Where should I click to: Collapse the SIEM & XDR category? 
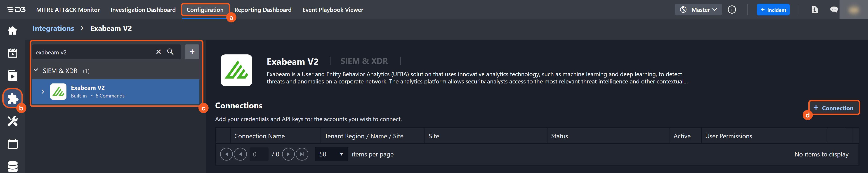coord(36,70)
